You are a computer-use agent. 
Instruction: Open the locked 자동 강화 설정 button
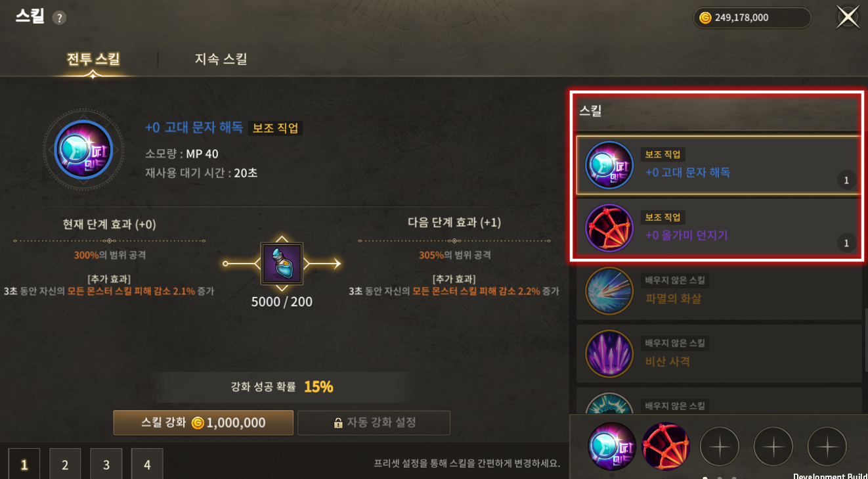pyautogui.click(x=374, y=422)
